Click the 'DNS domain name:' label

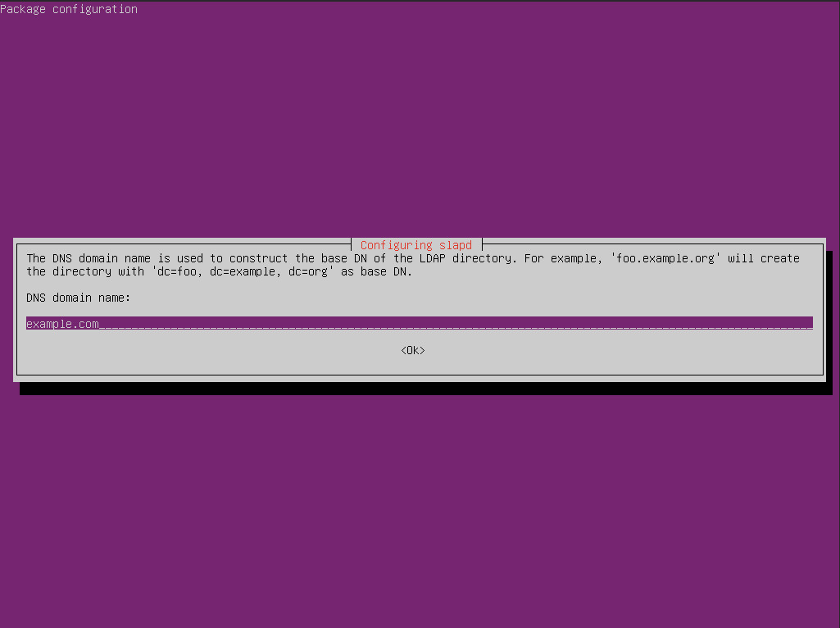point(78,298)
